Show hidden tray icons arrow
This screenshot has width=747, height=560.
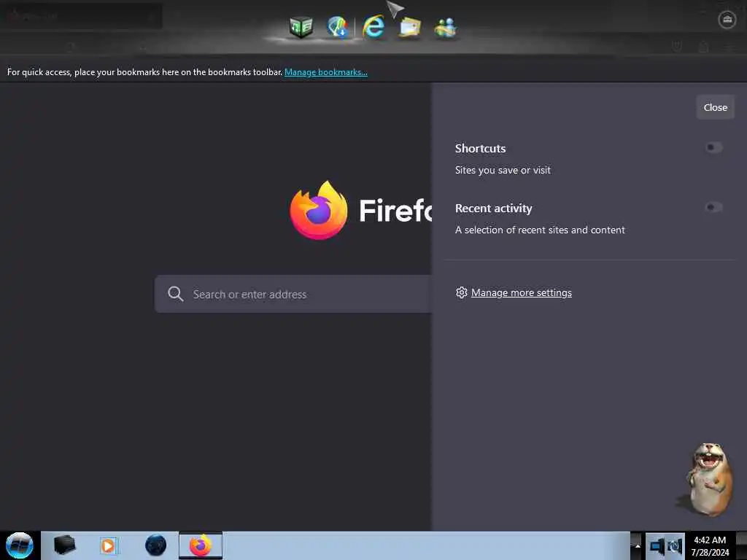[637, 545]
